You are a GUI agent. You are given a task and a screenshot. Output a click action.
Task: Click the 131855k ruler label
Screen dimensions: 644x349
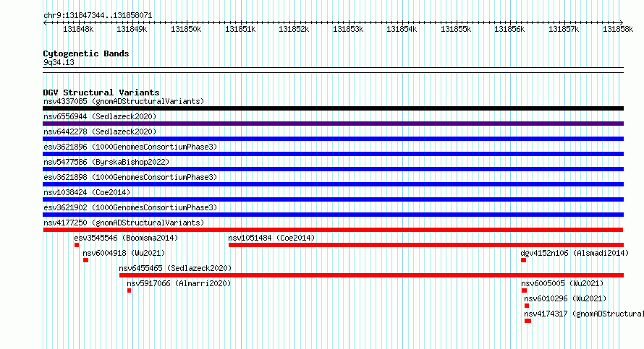(456, 29)
